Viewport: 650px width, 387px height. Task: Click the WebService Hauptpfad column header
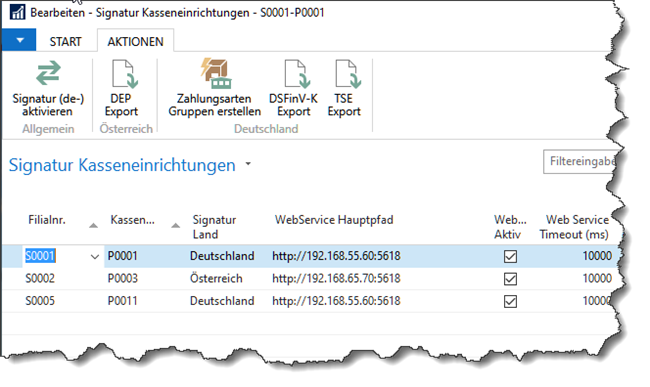point(334,220)
